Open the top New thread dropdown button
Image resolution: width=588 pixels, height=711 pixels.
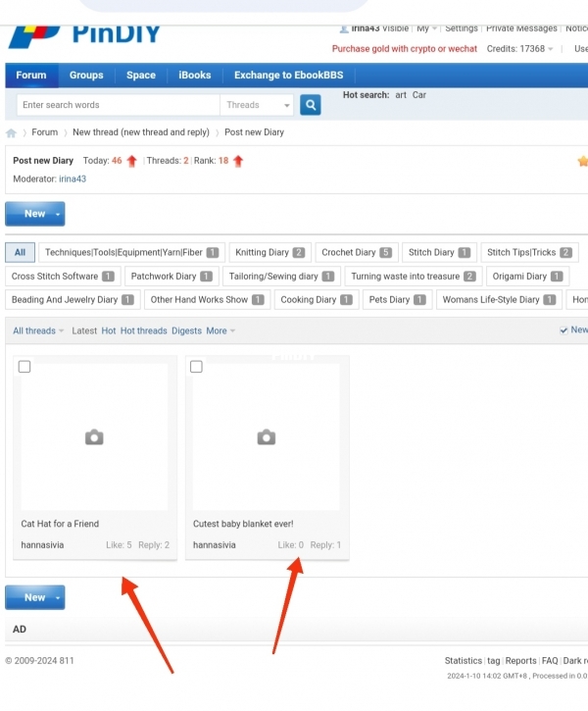pyautogui.click(x=35, y=214)
